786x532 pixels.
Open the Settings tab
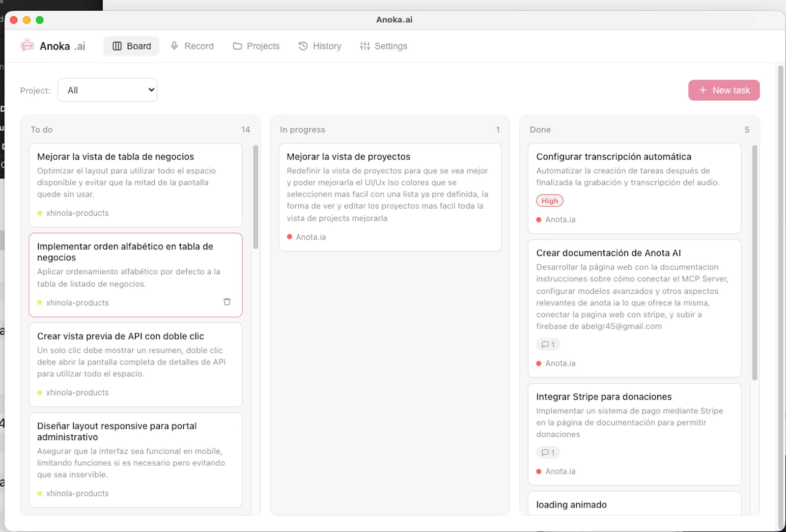383,46
